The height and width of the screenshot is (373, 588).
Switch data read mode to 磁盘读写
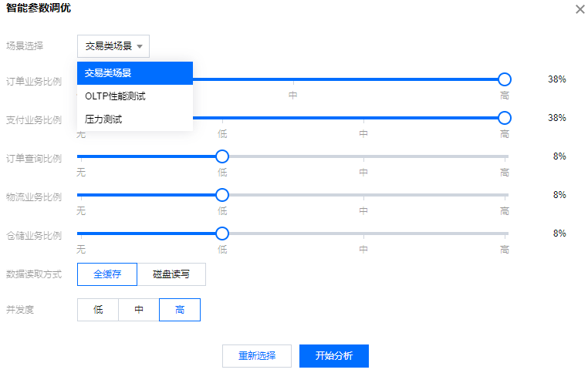tap(171, 274)
